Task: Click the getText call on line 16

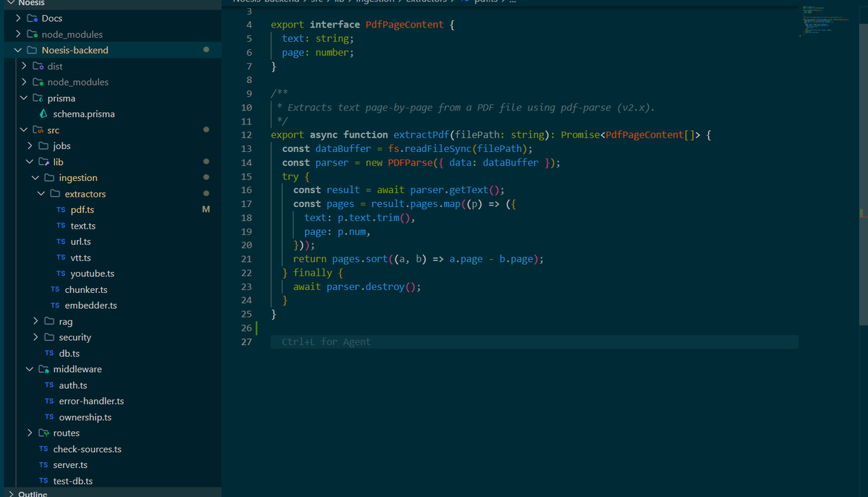Action: (x=469, y=190)
